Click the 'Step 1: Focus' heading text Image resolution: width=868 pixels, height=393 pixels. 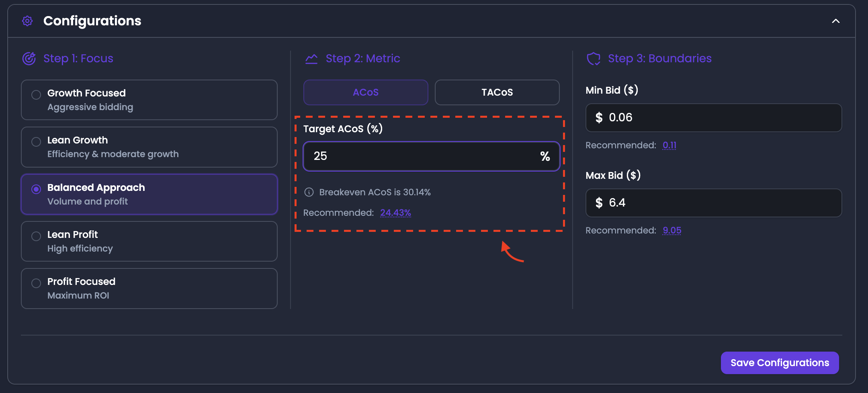click(78, 59)
